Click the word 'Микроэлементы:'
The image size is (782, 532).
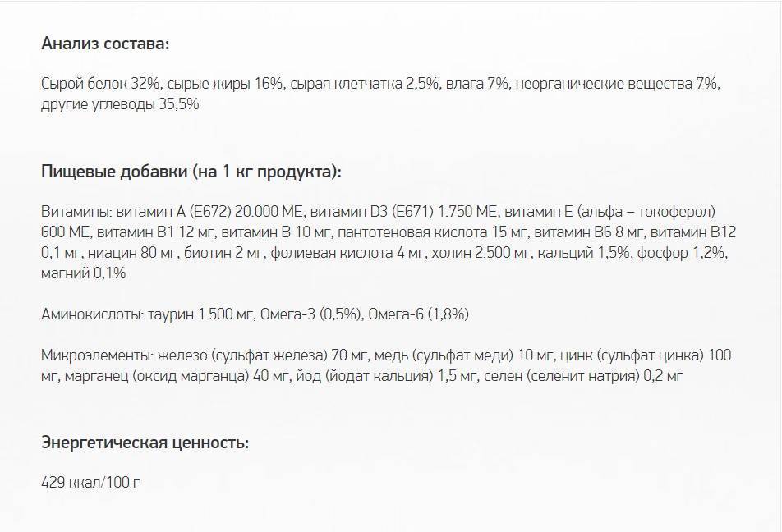pyautogui.click(x=94, y=355)
